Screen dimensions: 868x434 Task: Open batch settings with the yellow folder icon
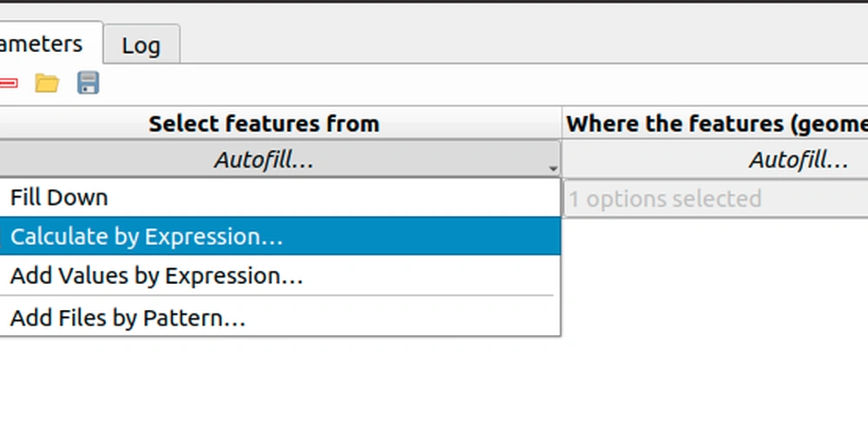coord(47,83)
